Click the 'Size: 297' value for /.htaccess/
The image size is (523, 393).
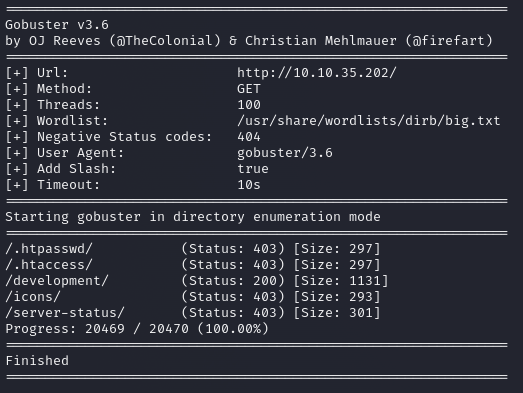point(337,265)
